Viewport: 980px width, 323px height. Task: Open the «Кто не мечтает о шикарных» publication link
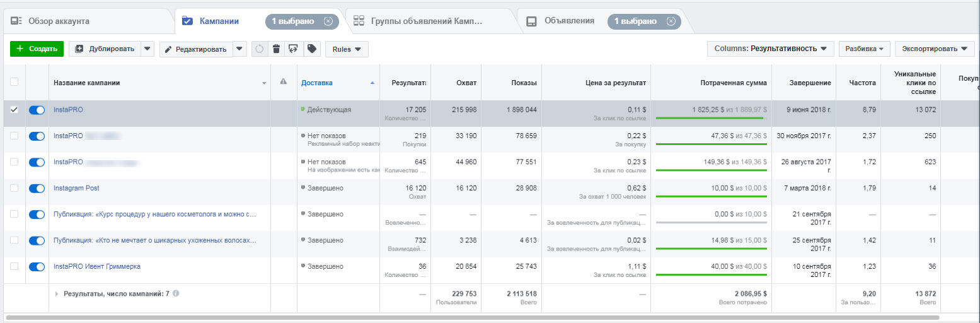point(155,240)
